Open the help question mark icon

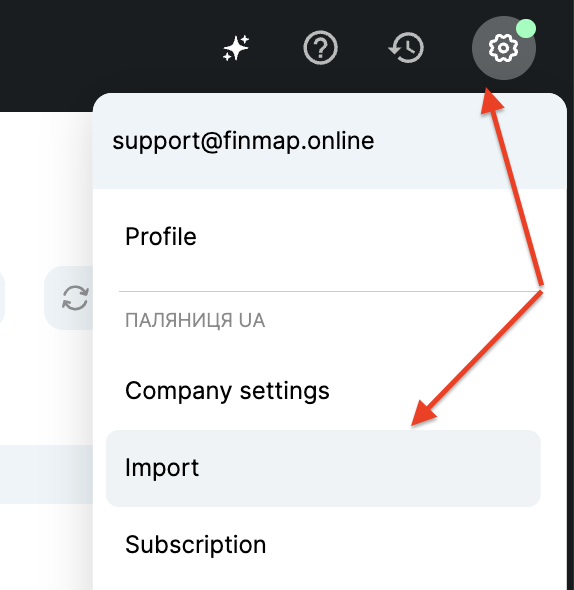click(x=320, y=48)
